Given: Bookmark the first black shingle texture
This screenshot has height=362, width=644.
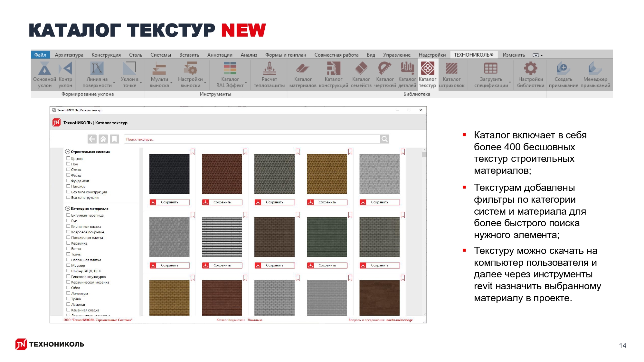Looking at the screenshot, I should point(193,152).
